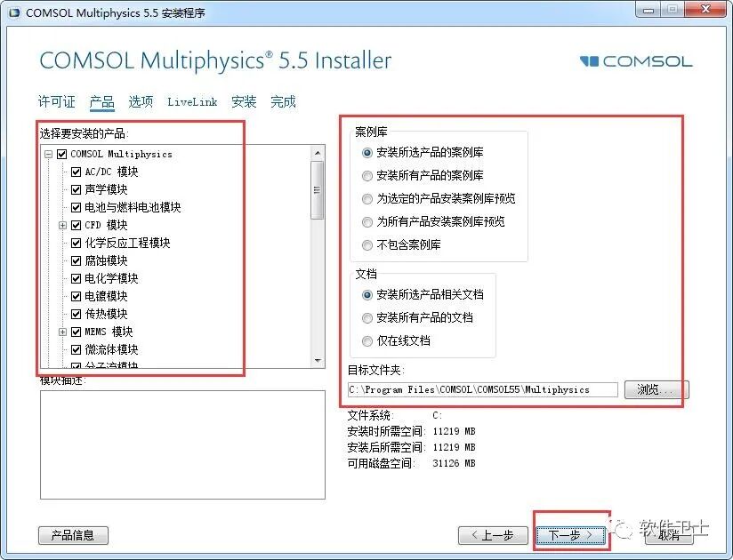Select 安装所有产品的案例库 radio option
Image resolution: width=733 pixels, height=560 pixels.
367,176
